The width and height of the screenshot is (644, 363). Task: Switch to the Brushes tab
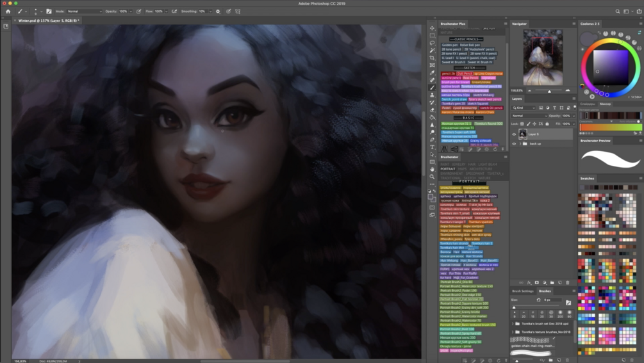(x=545, y=291)
